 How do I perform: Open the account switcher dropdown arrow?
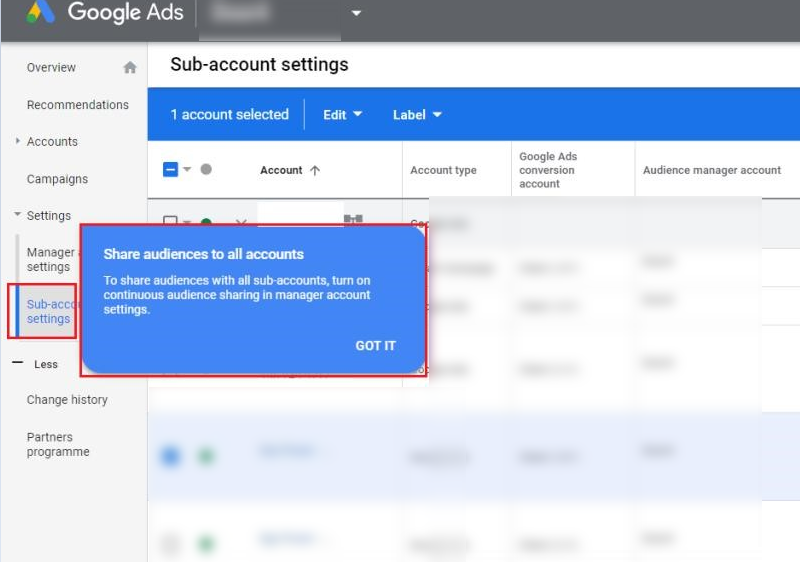356,13
